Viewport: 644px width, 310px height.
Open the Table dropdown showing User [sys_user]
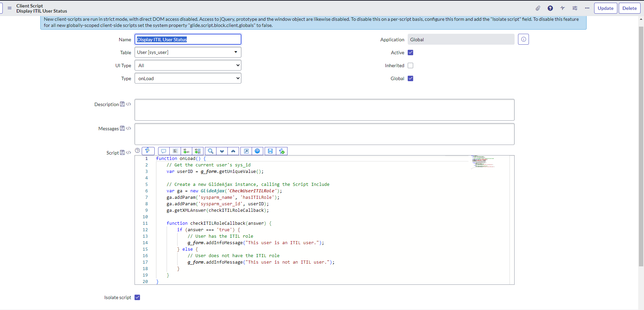[188, 52]
